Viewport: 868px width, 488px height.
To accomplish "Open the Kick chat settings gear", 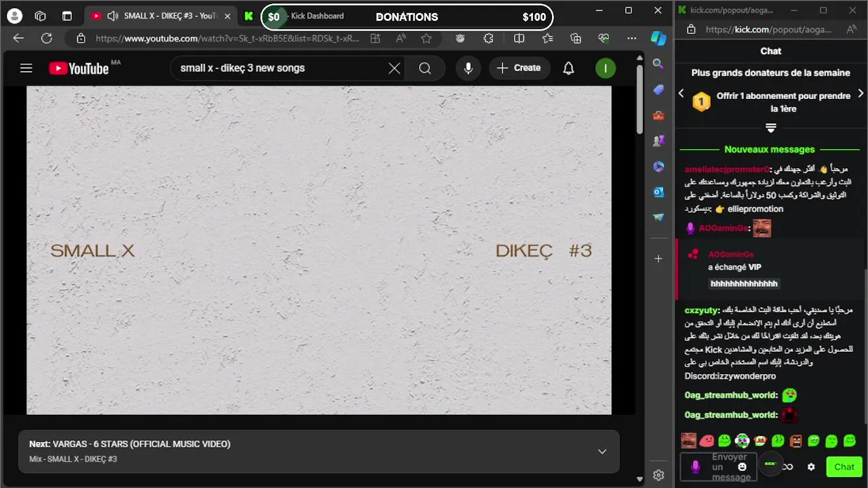I will (x=811, y=467).
